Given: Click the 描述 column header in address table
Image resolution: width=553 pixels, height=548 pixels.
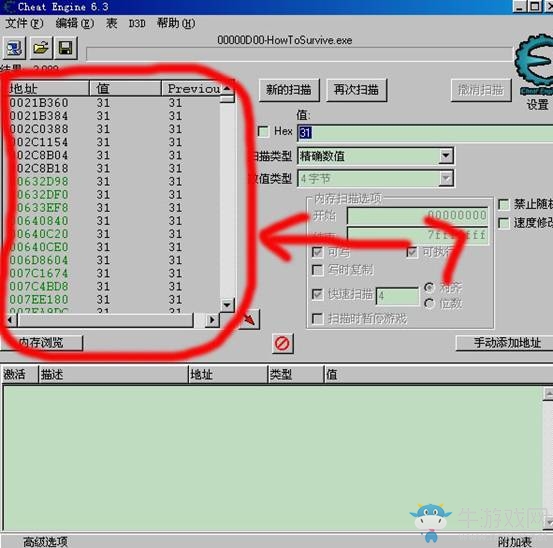Looking at the screenshot, I should pyautogui.click(x=113, y=375).
